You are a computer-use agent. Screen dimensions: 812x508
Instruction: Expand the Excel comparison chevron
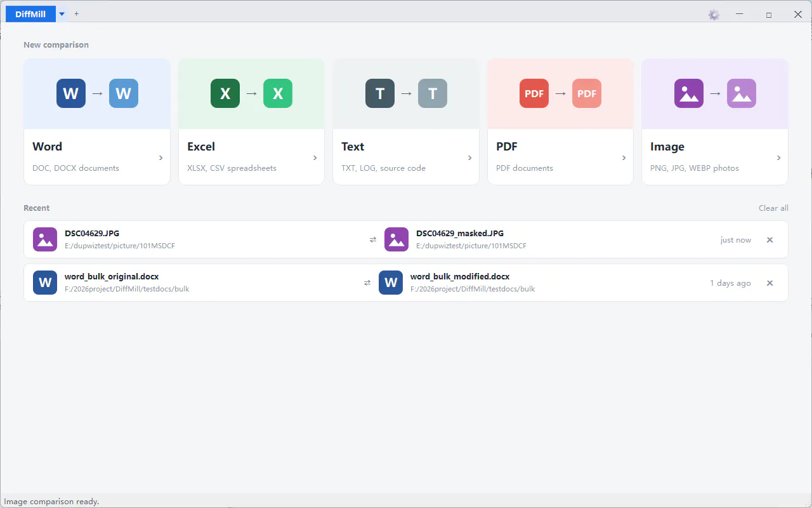315,157
